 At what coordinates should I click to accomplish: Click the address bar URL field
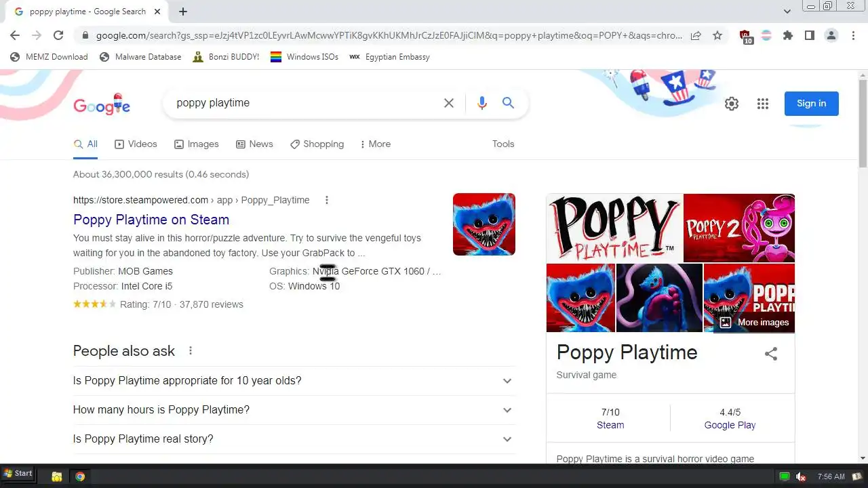[x=389, y=35]
